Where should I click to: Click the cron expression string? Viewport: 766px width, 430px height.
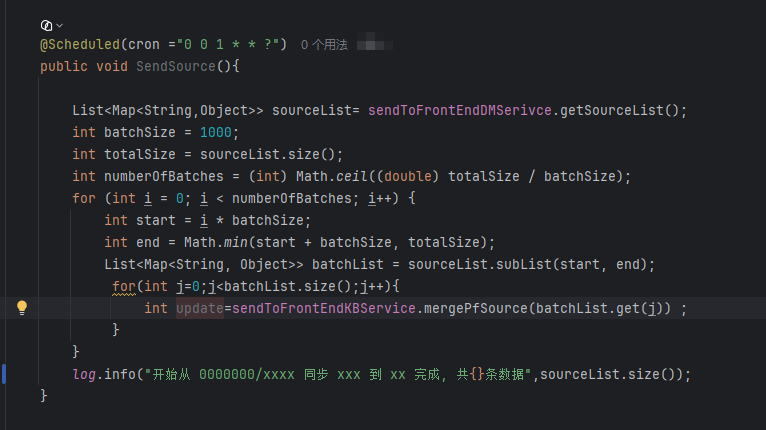[232, 44]
